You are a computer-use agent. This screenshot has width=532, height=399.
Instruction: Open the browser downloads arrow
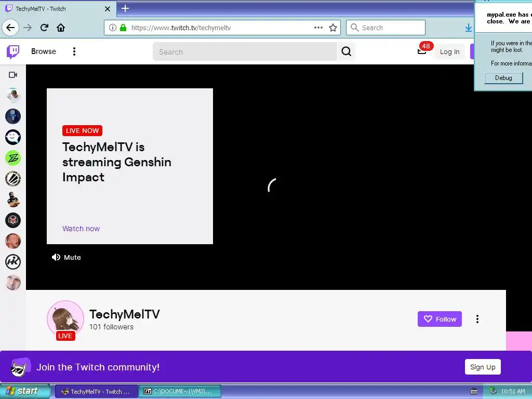[469, 28]
